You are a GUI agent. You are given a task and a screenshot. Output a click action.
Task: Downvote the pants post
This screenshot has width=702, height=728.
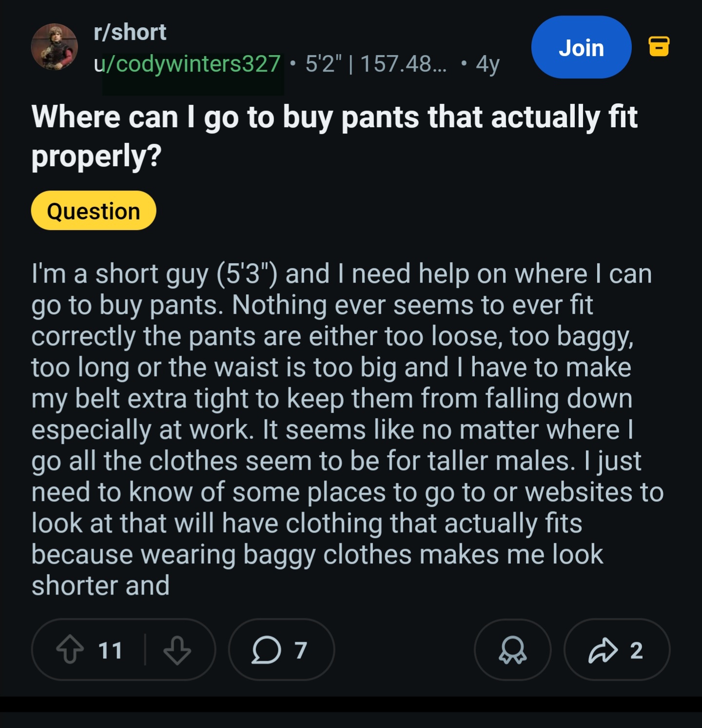pos(177,650)
